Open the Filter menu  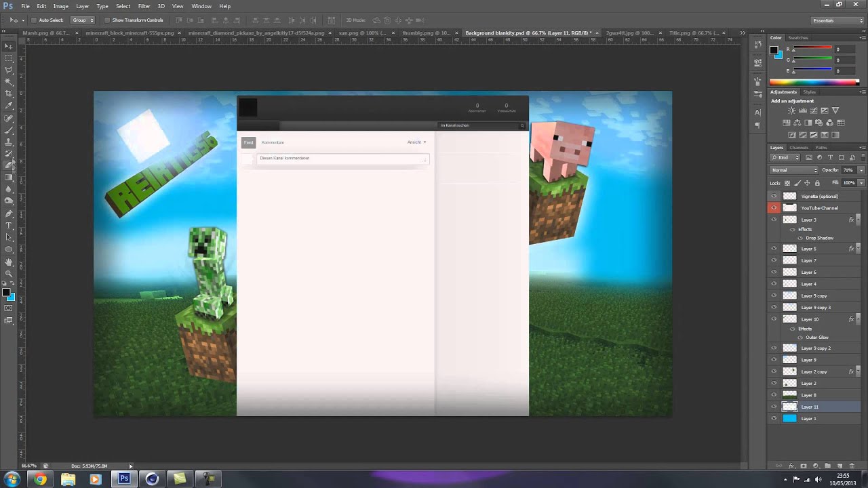pos(144,6)
